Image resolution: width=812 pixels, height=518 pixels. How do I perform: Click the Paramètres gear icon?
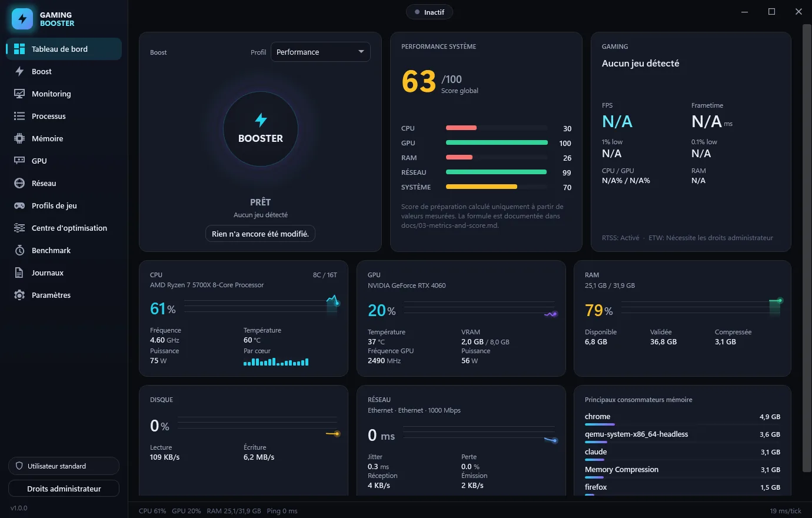pyautogui.click(x=19, y=295)
